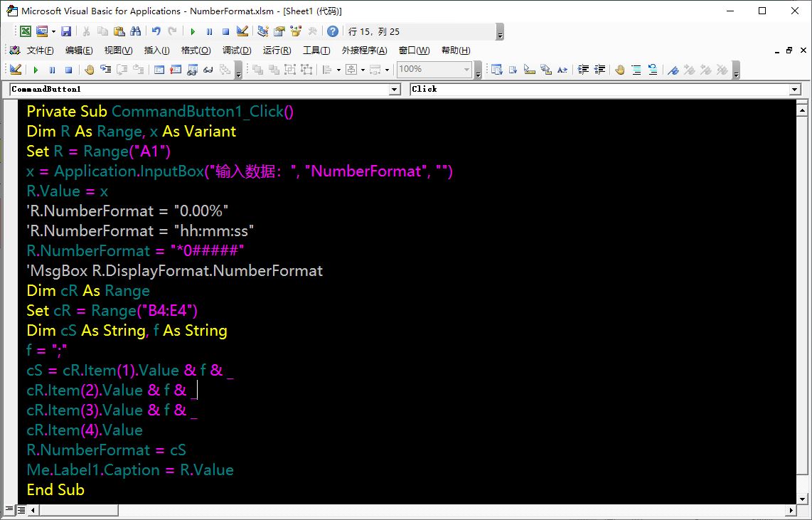This screenshot has height=520, width=812.
Task: Click List Constants on the Edit toolbar
Action: point(513,70)
